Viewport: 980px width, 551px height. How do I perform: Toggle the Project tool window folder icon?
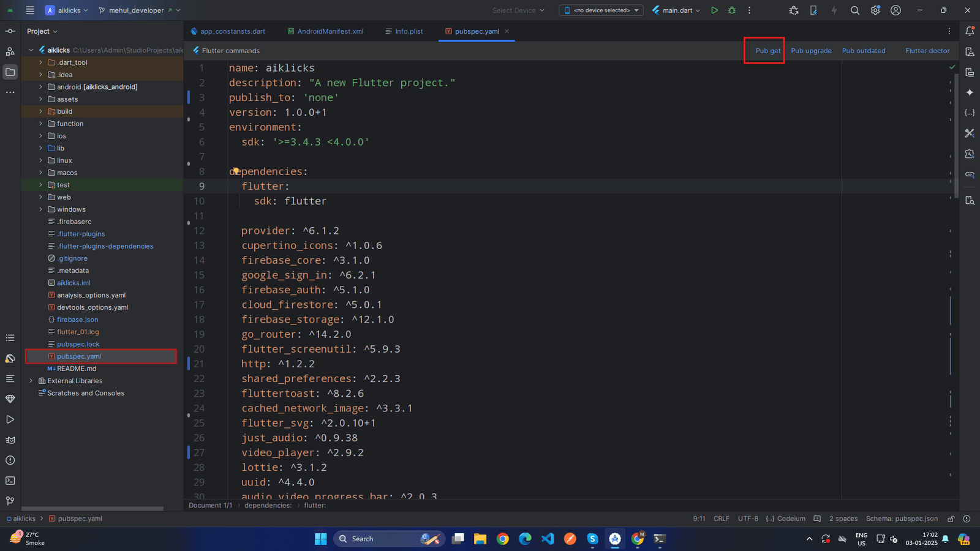(10, 72)
